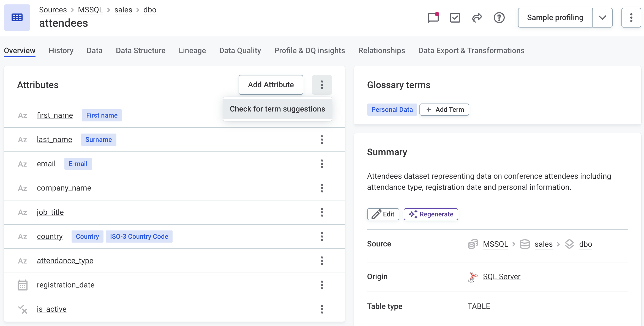Click the SQL Server origin icon
The image size is (644, 326).
click(473, 277)
